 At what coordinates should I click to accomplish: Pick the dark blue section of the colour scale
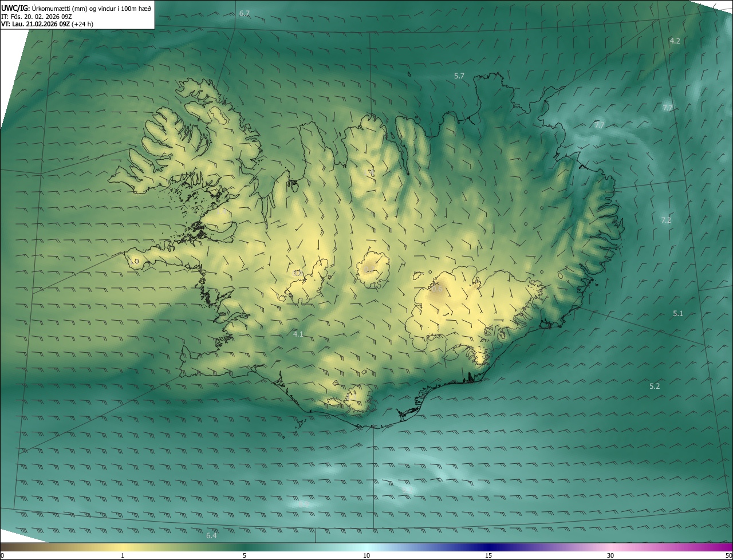click(488, 547)
